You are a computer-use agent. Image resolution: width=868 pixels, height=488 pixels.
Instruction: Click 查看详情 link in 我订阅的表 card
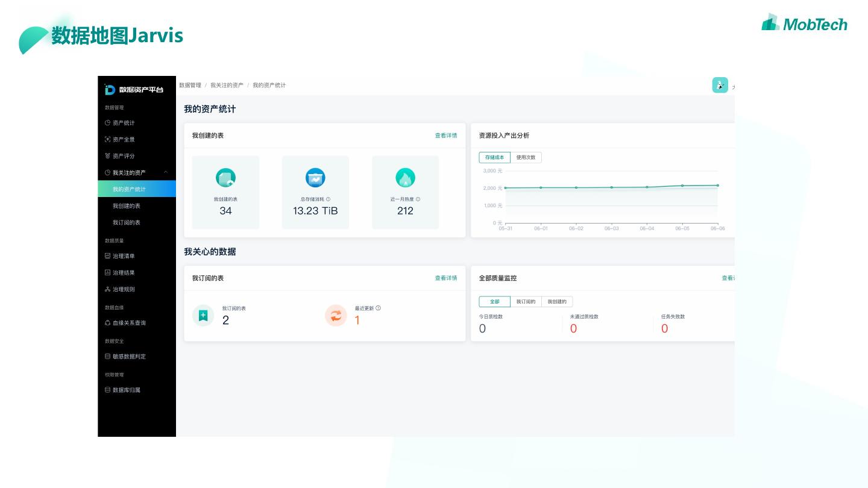tap(446, 278)
